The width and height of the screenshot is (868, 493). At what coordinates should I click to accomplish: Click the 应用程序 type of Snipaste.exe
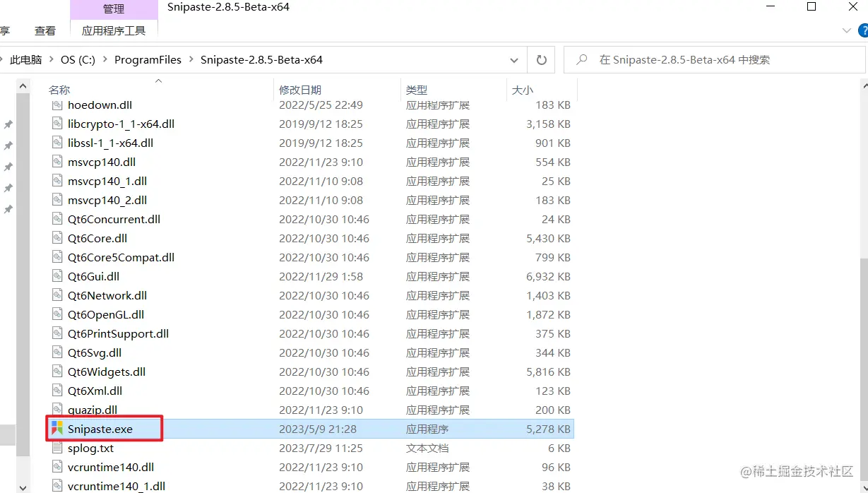[427, 429]
